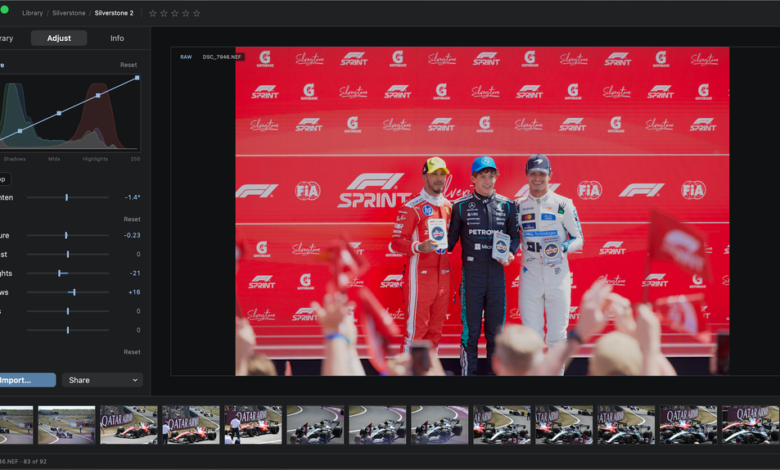
Task: Click Reset above the -0.23 exposure value
Action: click(x=132, y=219)
